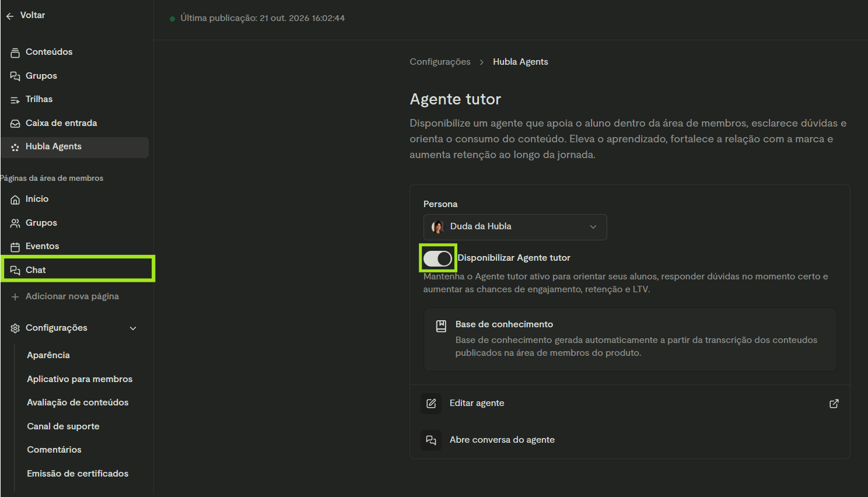The image size is (868, 497).
Task: Click the plus icon for new page
Action: pos(15,297)
